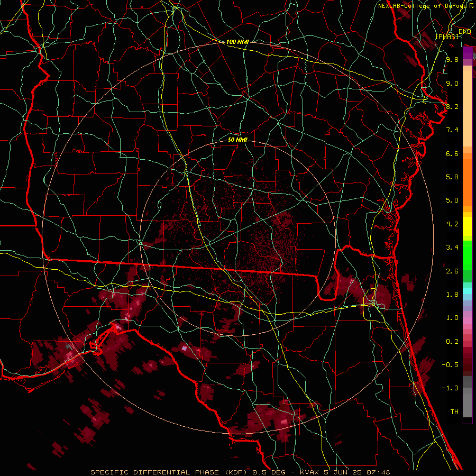
Task: Click the 5 JUN 25 07:48 timestamp
Action: pyautogui.click(x=356, y=472)
